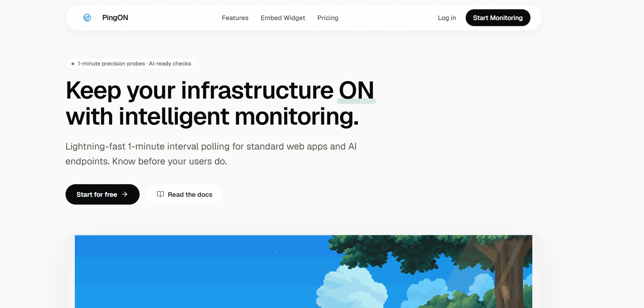Click the Log in link
Screen dimensions: 644x308
point(447,18)
